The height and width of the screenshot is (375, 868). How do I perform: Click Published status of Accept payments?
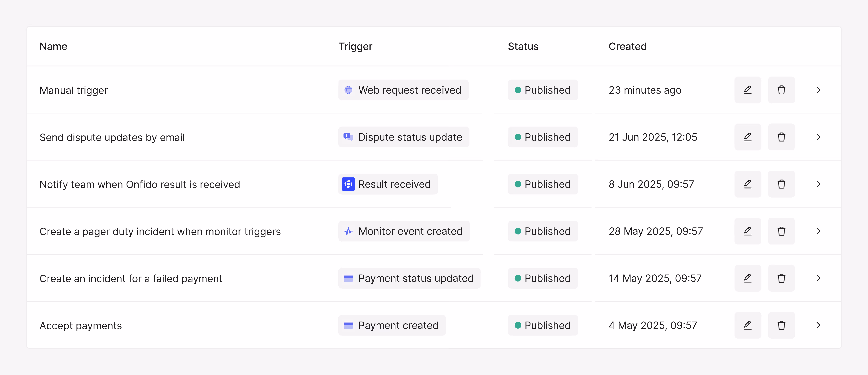(543, 325)
